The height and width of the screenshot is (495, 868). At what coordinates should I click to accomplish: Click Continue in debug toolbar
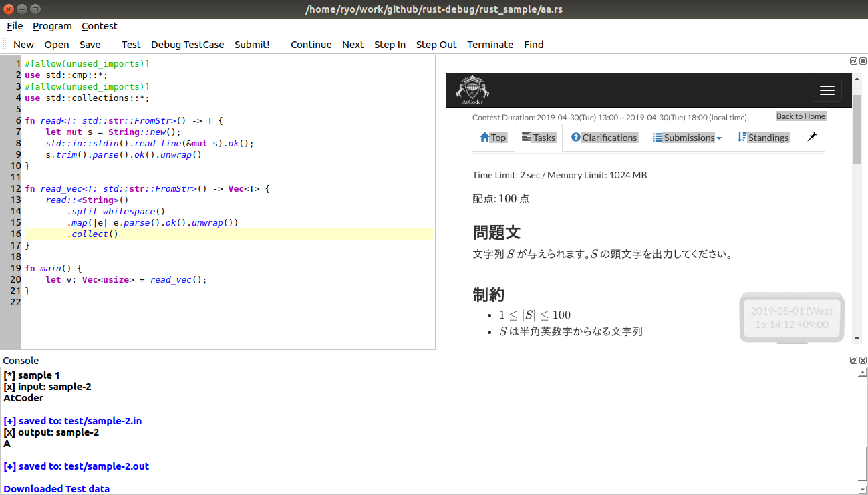click(x=311, y=45)
